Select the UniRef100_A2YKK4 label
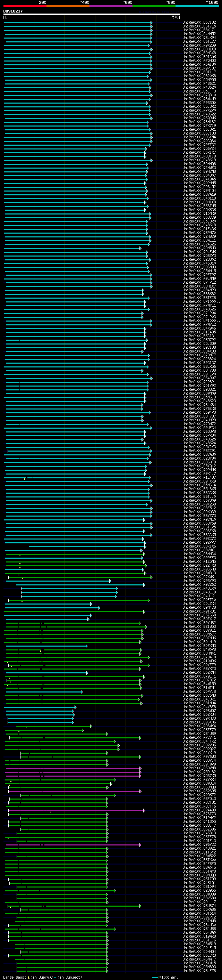Image resolution: width=222 pixels, height=980 pixels. 199,780
